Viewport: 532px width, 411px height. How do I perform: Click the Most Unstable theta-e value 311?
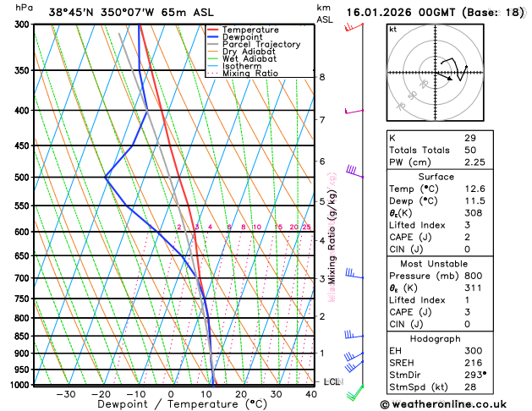pyautogui.click(x=473, y=288)
